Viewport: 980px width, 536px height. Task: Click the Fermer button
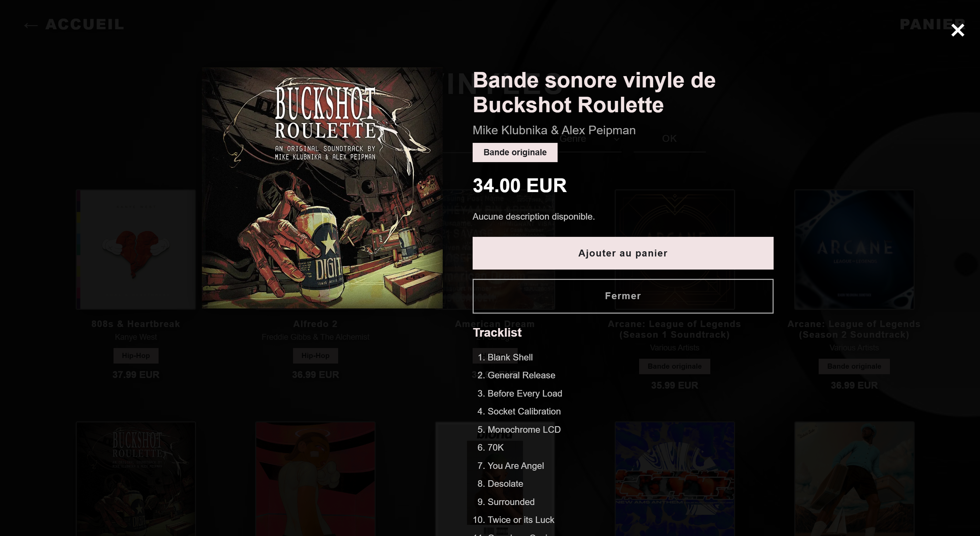click(x=623, y=296)
